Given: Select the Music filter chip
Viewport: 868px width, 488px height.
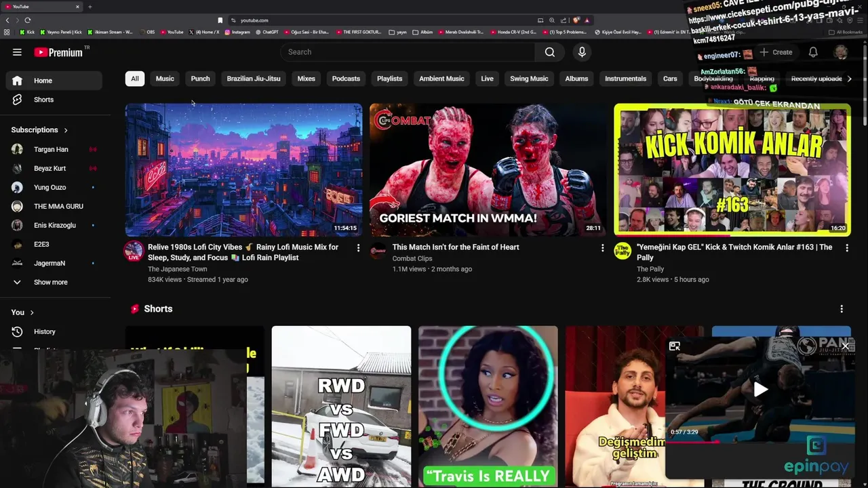Looking at the screenshot, I should [165, 79].
